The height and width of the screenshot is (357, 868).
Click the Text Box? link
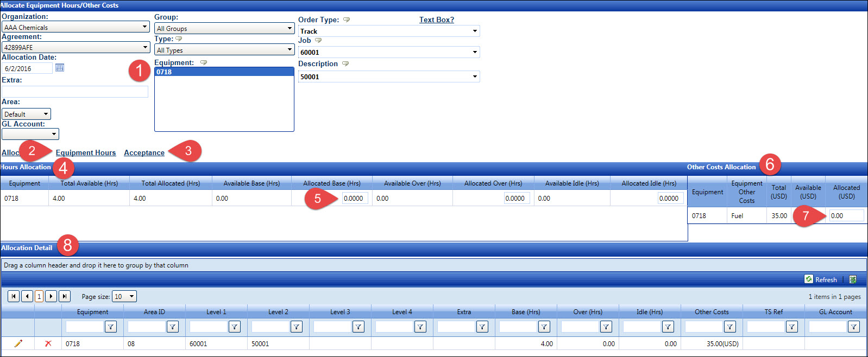coord(436,20)
